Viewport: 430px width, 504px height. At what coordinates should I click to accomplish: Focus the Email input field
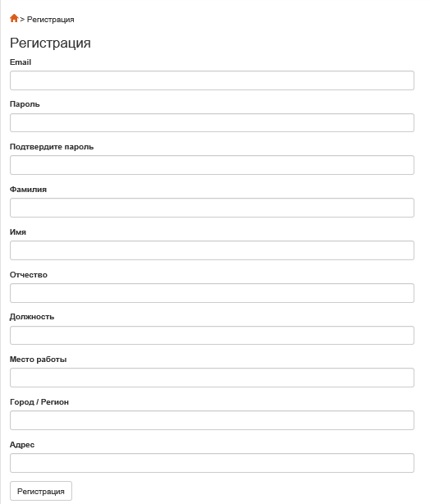[x=212, y=80]
